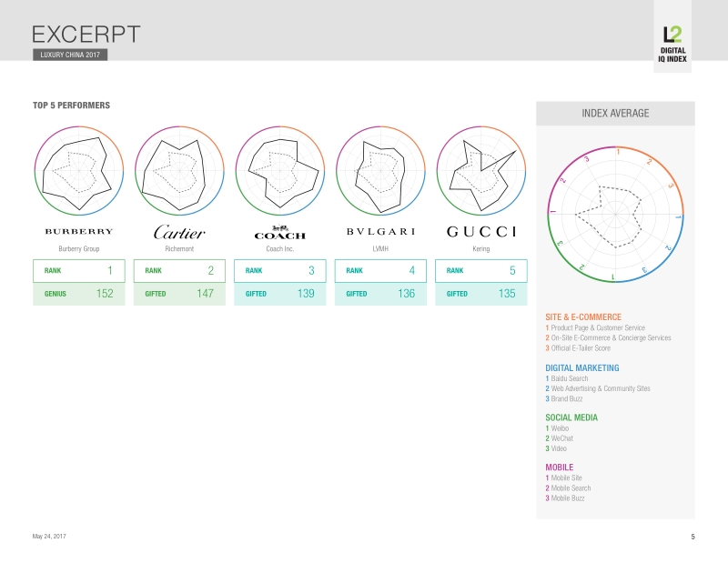The width and height of the screenshot is (728, 563).
Task: Click the Cartier brand logo
Action: pyautogui.click(x=179, y=232)
